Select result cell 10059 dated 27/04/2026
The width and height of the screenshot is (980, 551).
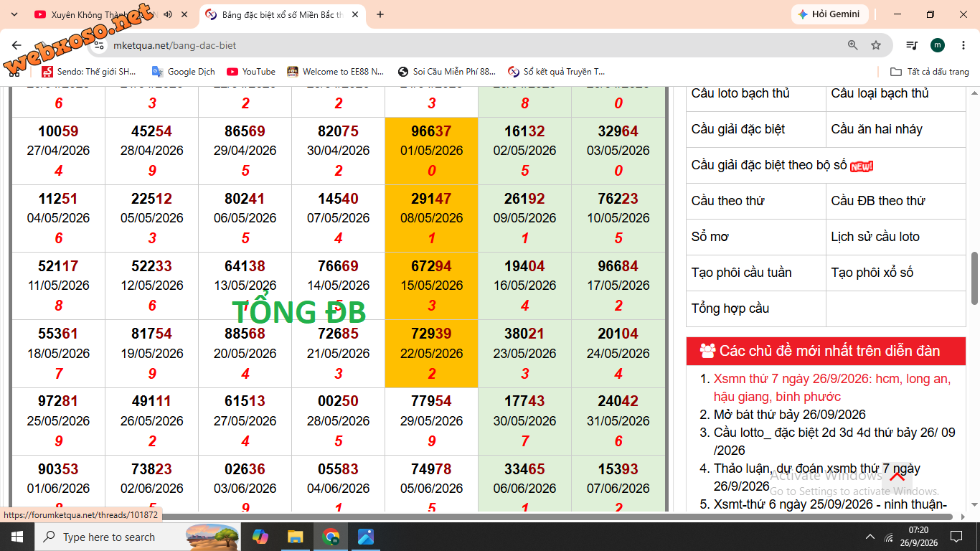(58, 151)
